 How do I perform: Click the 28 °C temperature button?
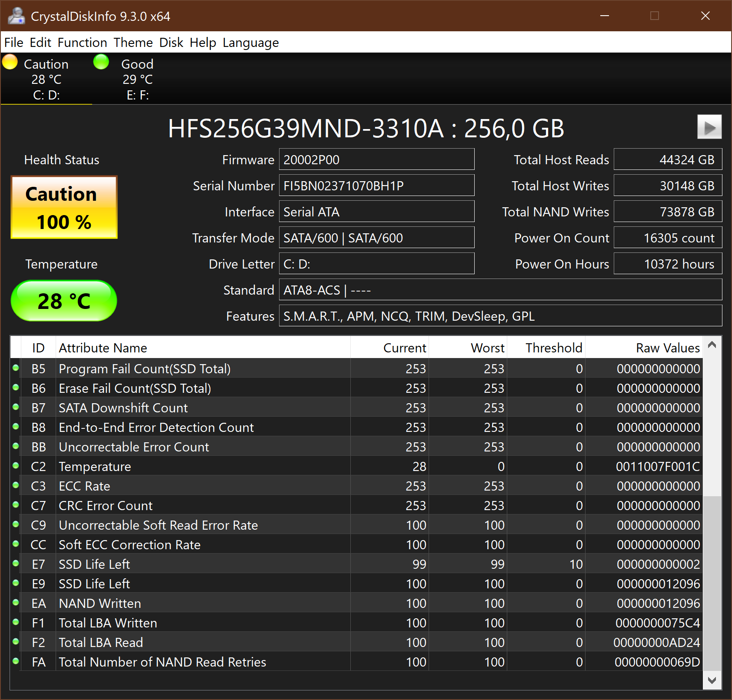click(64, 301)
